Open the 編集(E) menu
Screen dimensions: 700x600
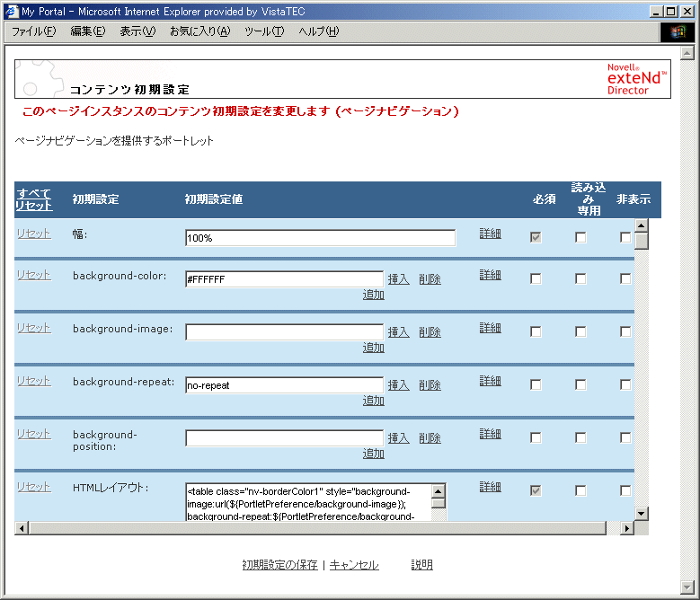click(x=88, y=31)
